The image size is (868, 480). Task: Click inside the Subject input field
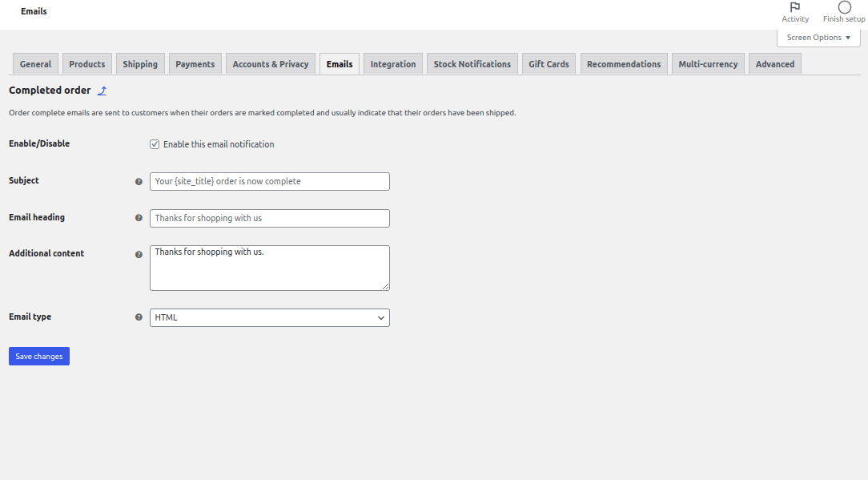coord(269,181)
